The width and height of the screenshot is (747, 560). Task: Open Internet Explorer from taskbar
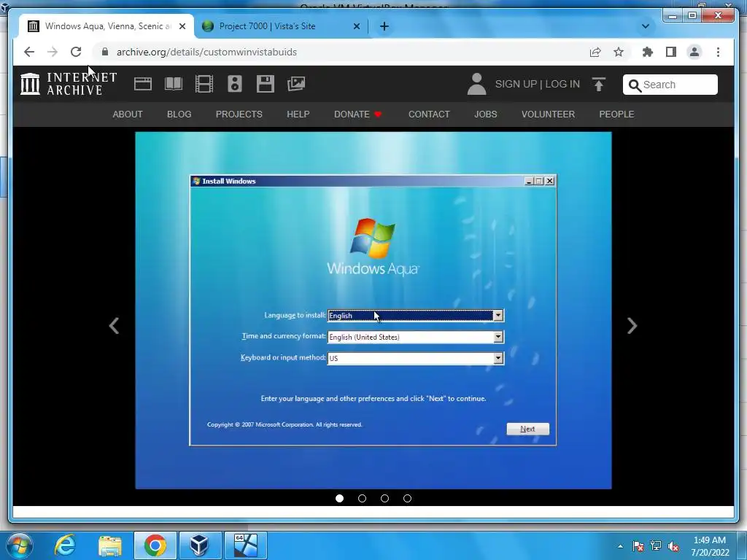(x=64, y=545)
